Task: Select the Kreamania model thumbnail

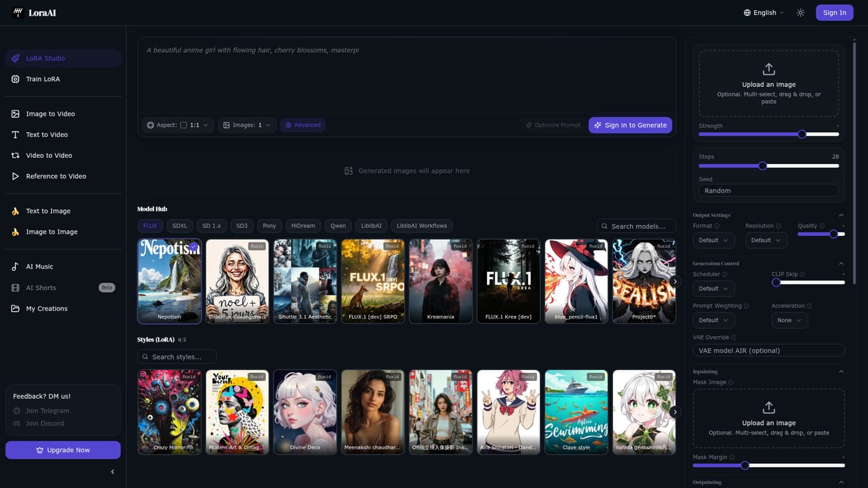Action: pos(441,281)
